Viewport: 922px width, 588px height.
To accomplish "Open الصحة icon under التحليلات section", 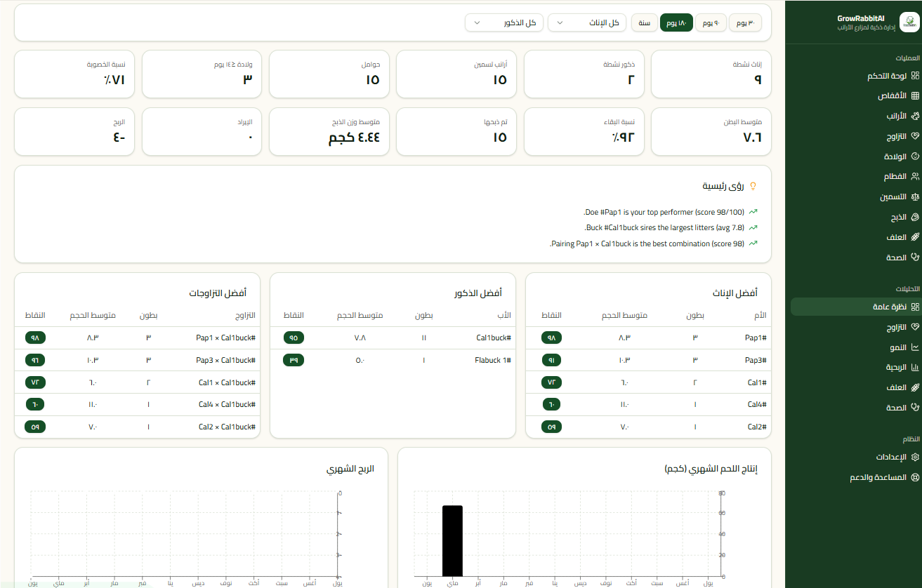I will coord(915,407).
